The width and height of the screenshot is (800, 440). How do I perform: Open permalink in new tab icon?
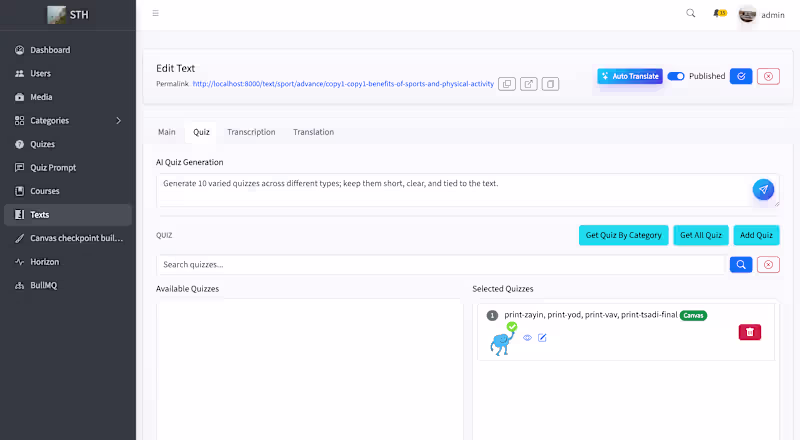529,84
